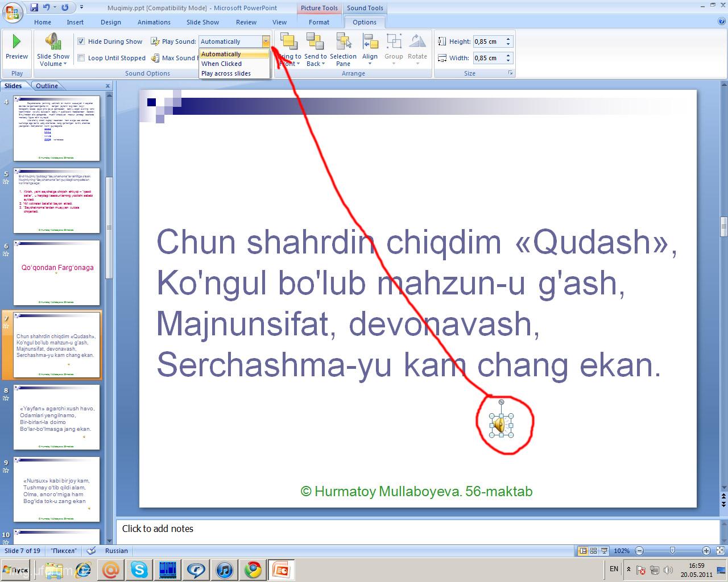Click the Save icon in quick access toolbar
Image resolution: width=728 pixels, height=582 pixels.
pyautogui.click(x=34, y=7)
